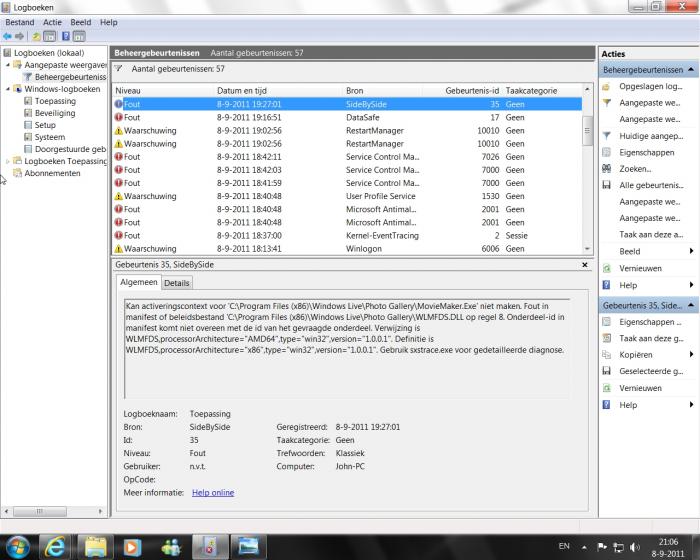Collapse the Aangepaste weergaven tree node
Image resolution: width=700 pixels, height=560 pixels.
8,65
